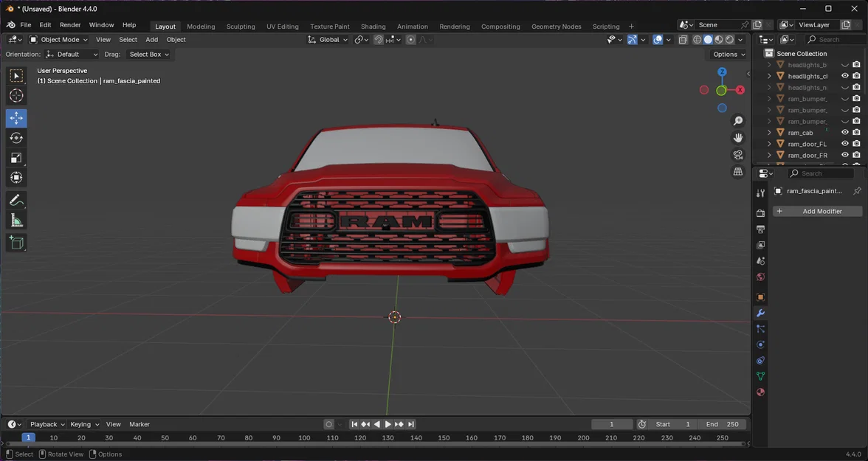This screenshot has width=868, height=461.
Task: Click the Add Modifier button
Action: 818,212
